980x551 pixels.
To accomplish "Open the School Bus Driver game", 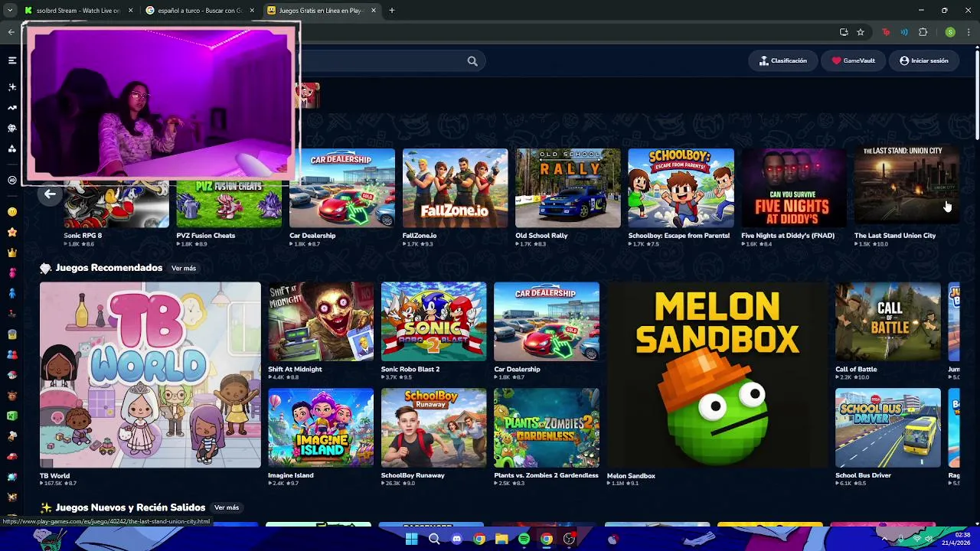I will point(888,428).
